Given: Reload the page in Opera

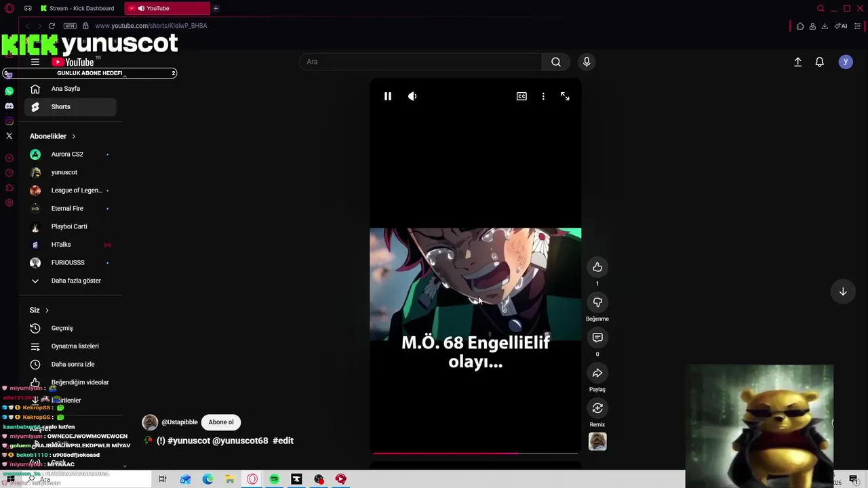Looking at the screenshot, I should (52, 26).
